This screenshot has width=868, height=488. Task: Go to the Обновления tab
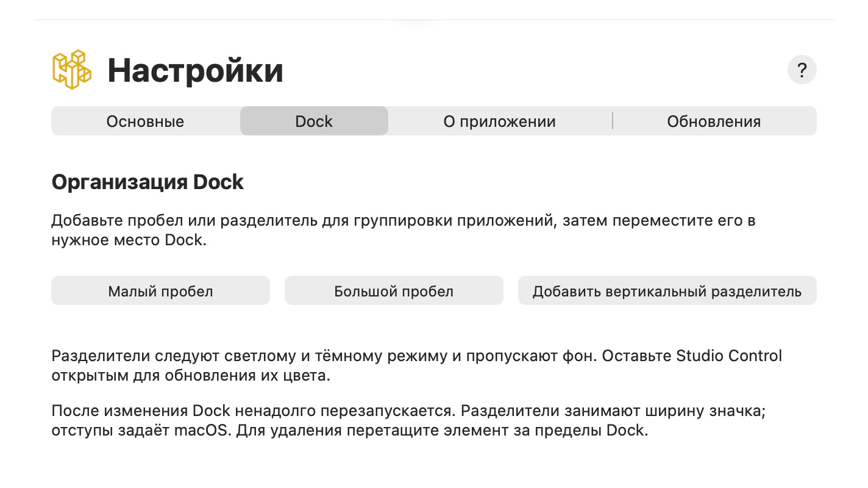click(714, 121)
